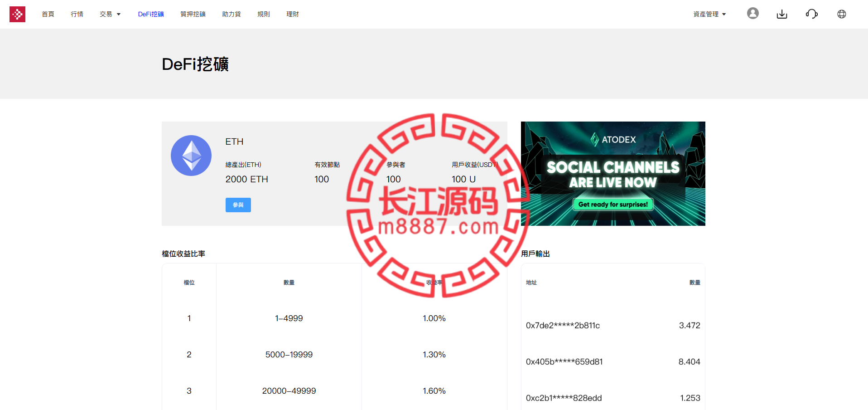Click the 用戶輸出 heading
Viewport: 868px width, 410px height.
[x=535, y=254]
